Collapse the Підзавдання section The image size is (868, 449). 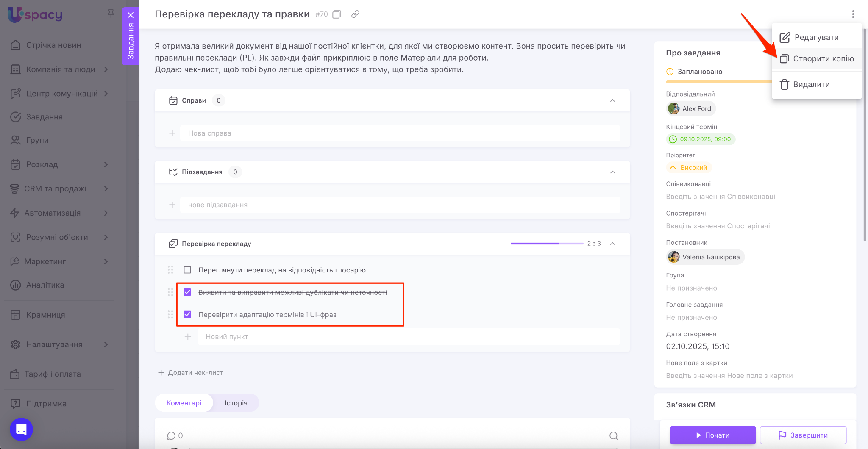[x=612, y=172]
